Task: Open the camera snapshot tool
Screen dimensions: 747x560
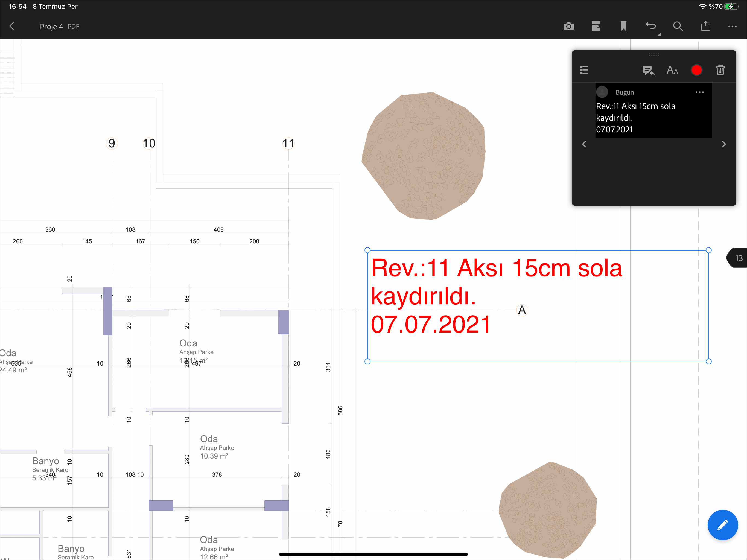Action: [x=568, y=26]
